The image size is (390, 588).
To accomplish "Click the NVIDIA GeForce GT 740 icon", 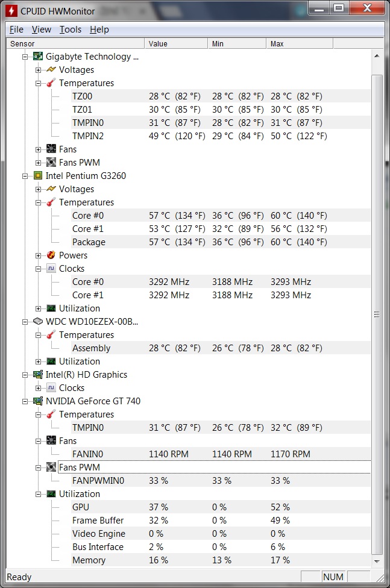I will pos(38,401).
